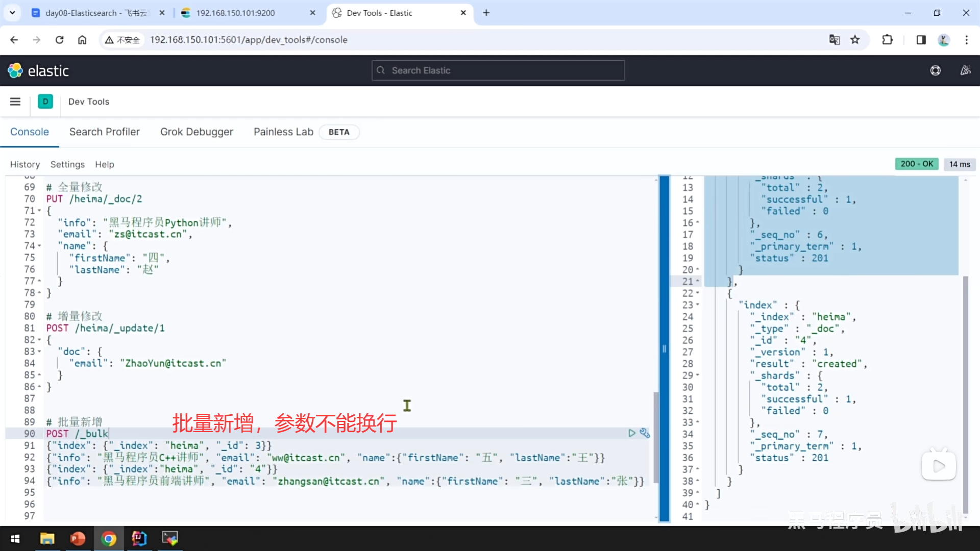Bookmark this page with star icon

click(855, 40)
